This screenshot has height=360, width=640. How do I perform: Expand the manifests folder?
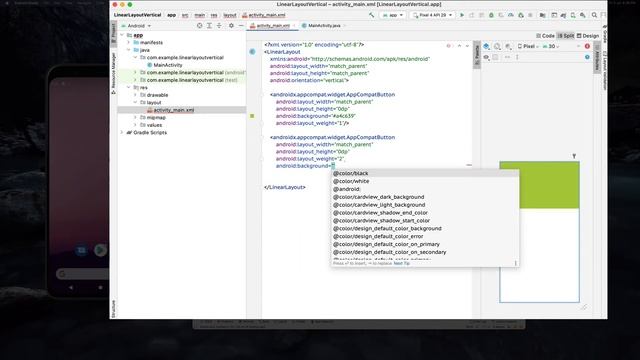tap(129, 42)
